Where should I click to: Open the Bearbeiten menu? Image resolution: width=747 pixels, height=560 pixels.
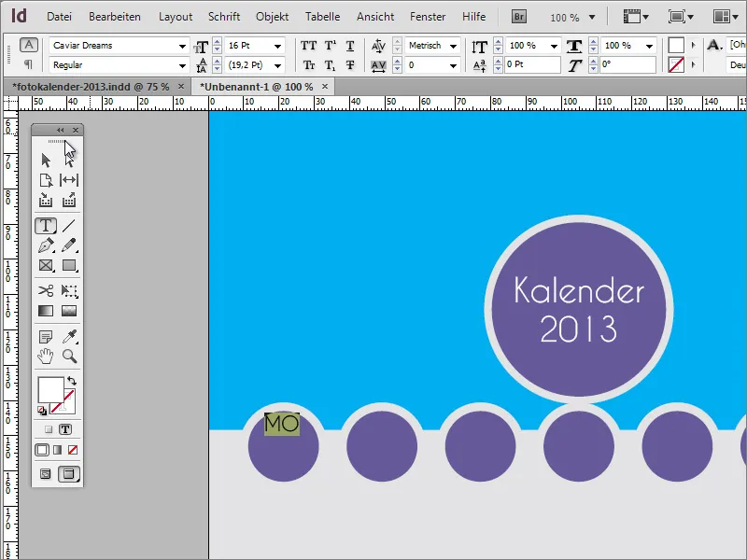114,17
